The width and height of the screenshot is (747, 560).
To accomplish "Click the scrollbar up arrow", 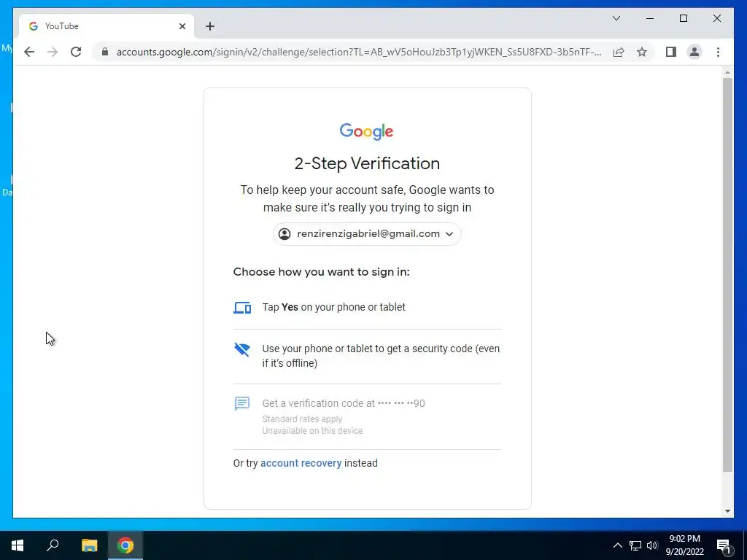I will (727, 72).
